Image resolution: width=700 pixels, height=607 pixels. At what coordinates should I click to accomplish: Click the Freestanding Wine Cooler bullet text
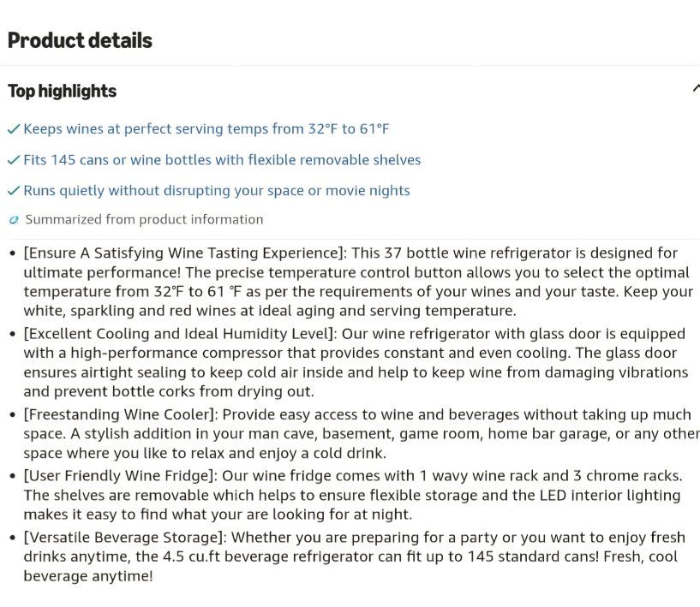pos(362,433)
